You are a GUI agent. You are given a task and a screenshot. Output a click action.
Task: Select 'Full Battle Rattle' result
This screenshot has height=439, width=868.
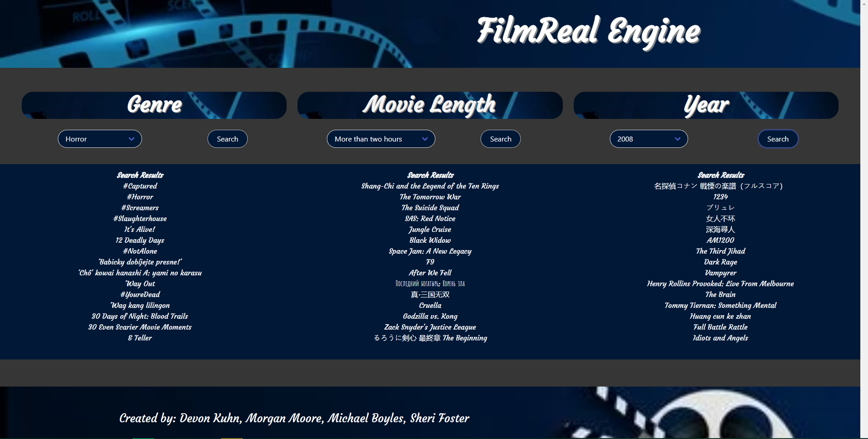click(721, 327)
